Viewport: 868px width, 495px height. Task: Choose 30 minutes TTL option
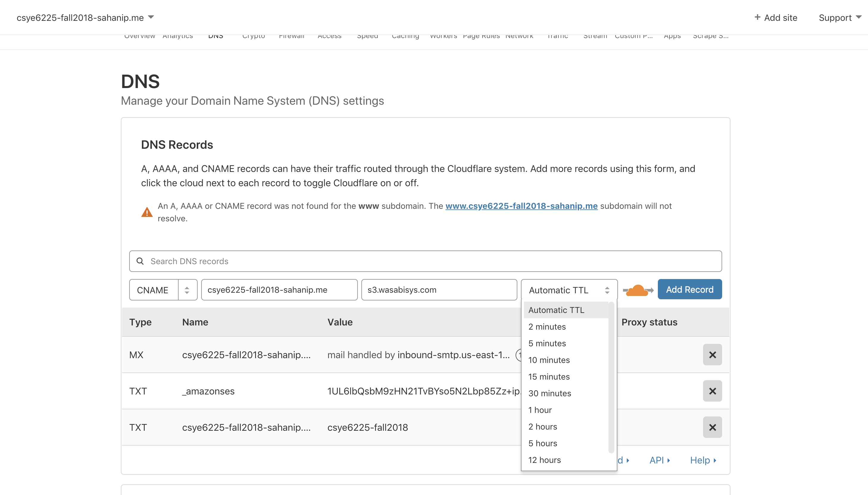[x=566, y=393]
